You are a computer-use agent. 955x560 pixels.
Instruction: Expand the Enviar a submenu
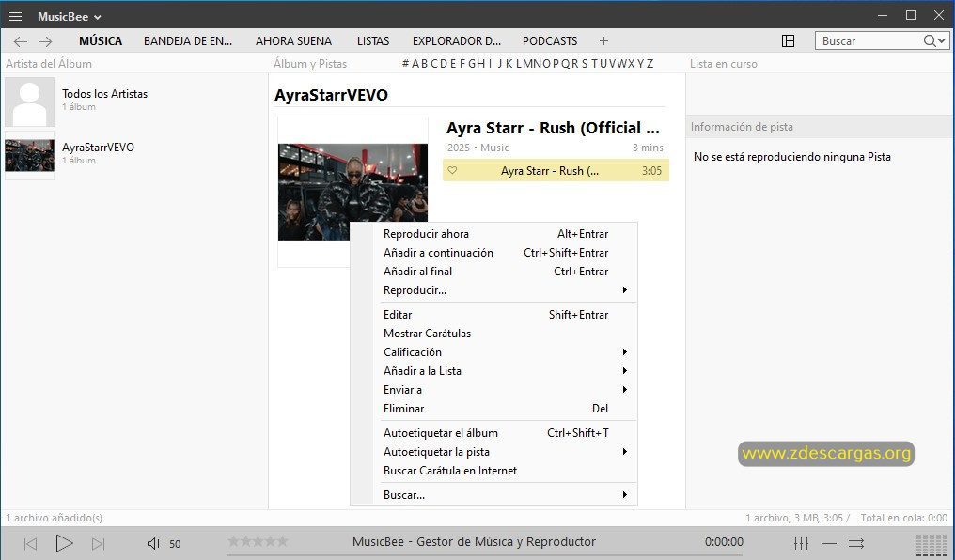[493, 390]
